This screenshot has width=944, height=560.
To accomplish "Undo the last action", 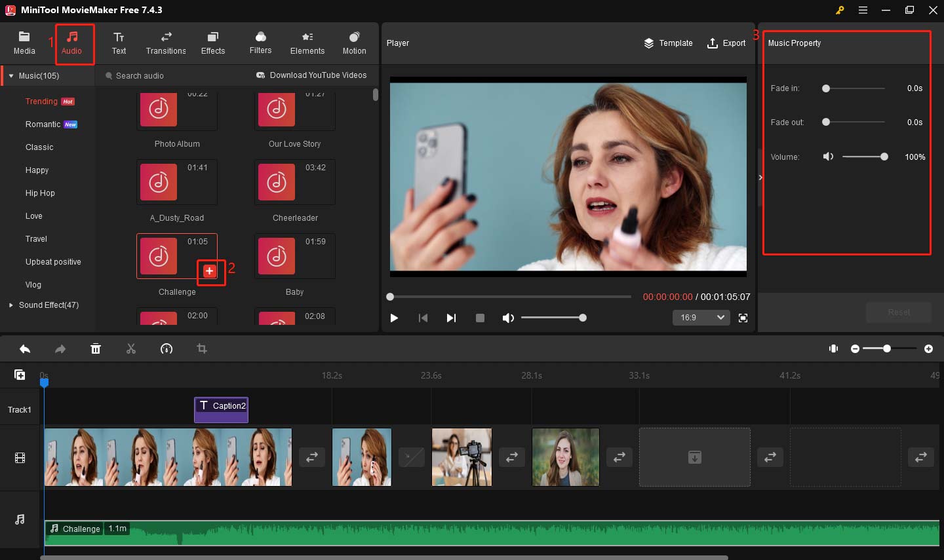I will point(25,349).
